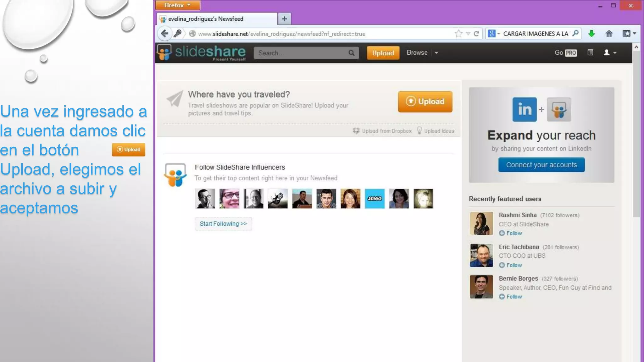Click the search magnifier in SlideShare search
Viewport: 644px width, 362px height.
352,53
